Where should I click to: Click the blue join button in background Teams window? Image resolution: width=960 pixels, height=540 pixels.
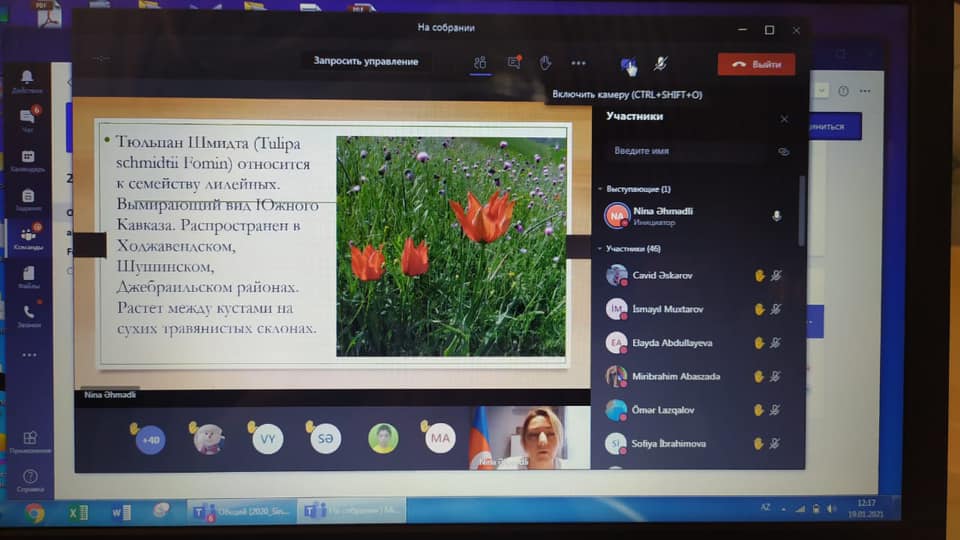(x=835, y=126)
